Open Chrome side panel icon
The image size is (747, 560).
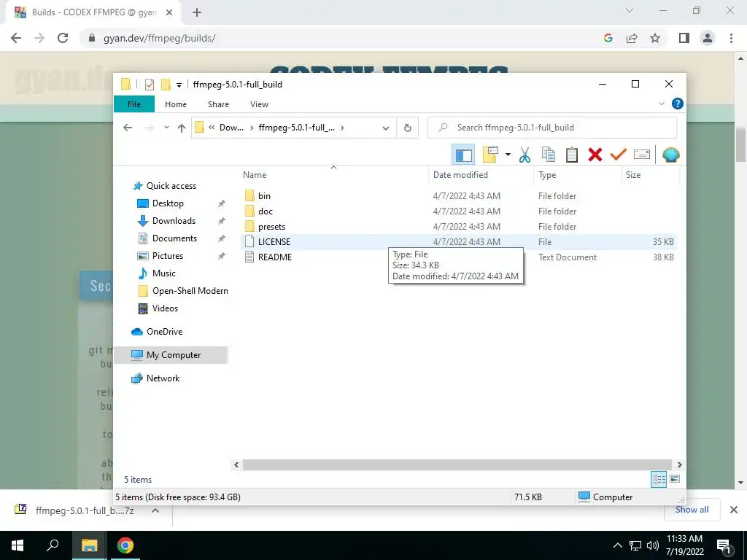click(x=684, y=38)
